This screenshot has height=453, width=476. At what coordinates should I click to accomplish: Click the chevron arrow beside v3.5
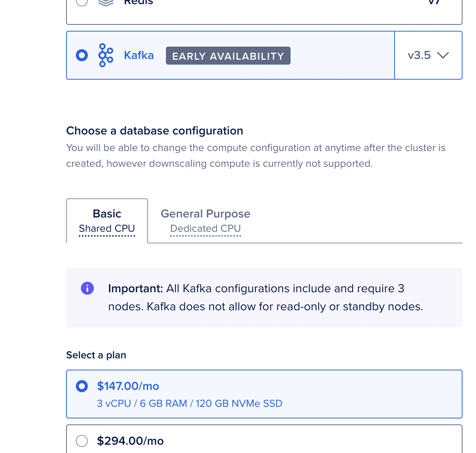(x=443, y=56)
